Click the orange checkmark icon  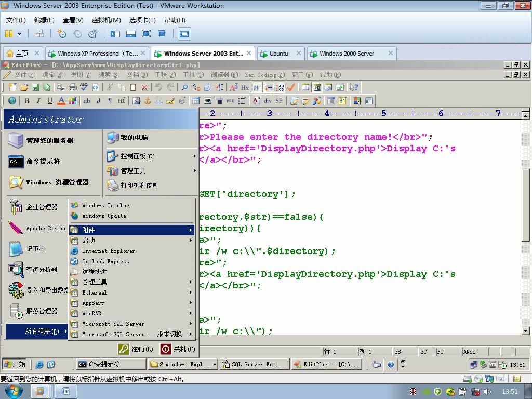291,87
